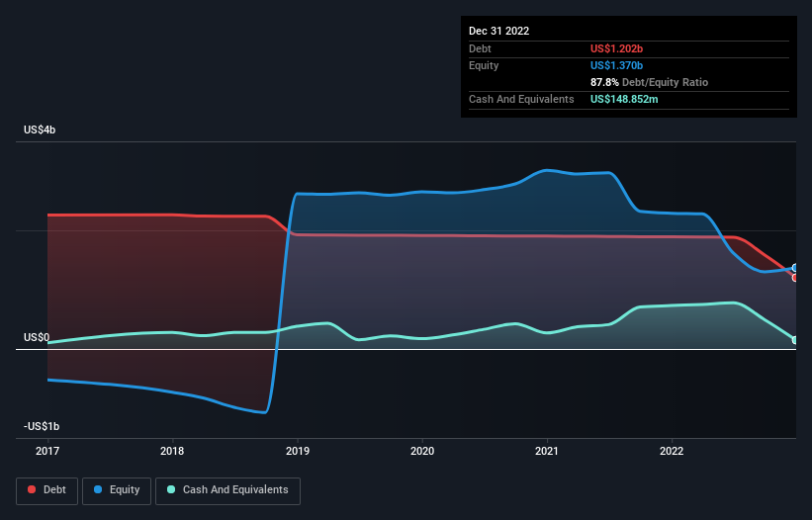Toggle Cash And Equivalents legend button
The height and width of the screenshot is (520, 812).
(227, 490)
